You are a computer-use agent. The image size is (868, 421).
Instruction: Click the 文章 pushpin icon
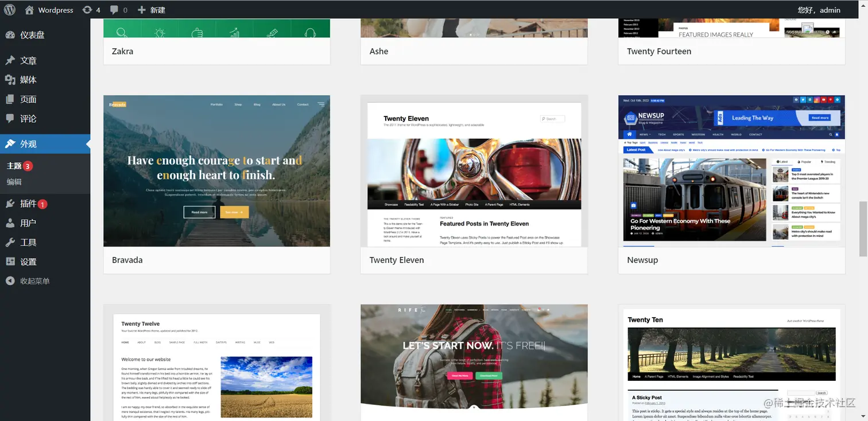(10, 60)
